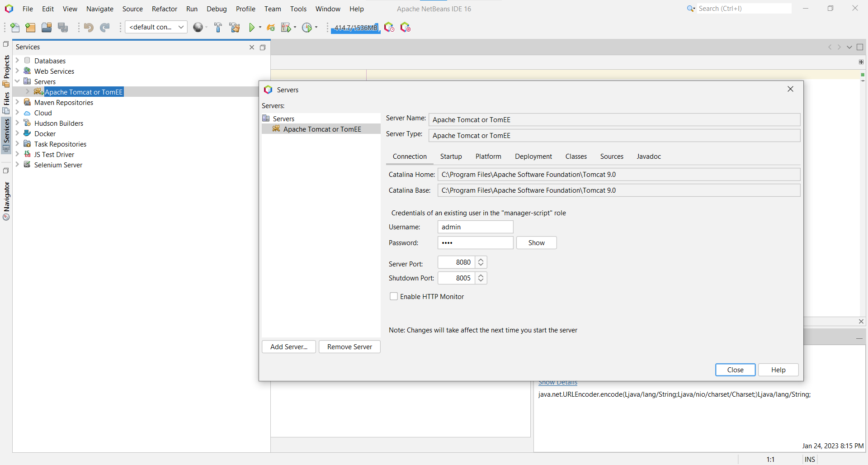
Task: Click the New Project toolbar icon
Action: pyautogui.click(x=30, y=28)
